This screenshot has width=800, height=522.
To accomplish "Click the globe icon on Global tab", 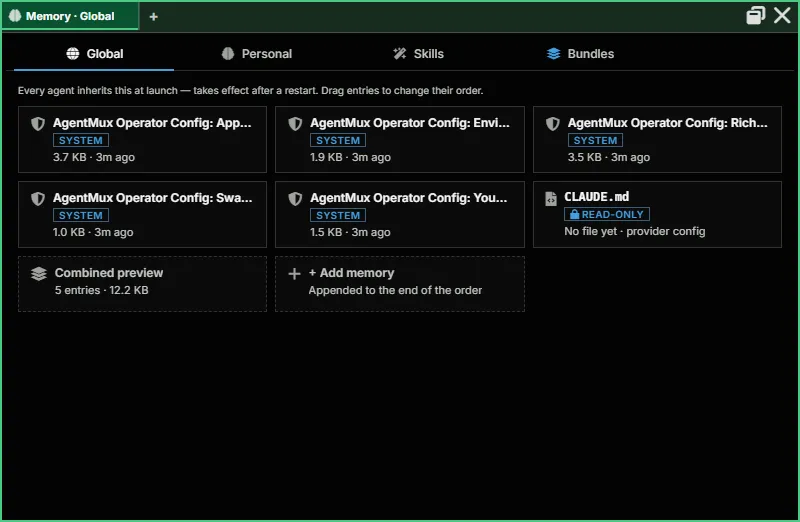I will tap(73, 54).
